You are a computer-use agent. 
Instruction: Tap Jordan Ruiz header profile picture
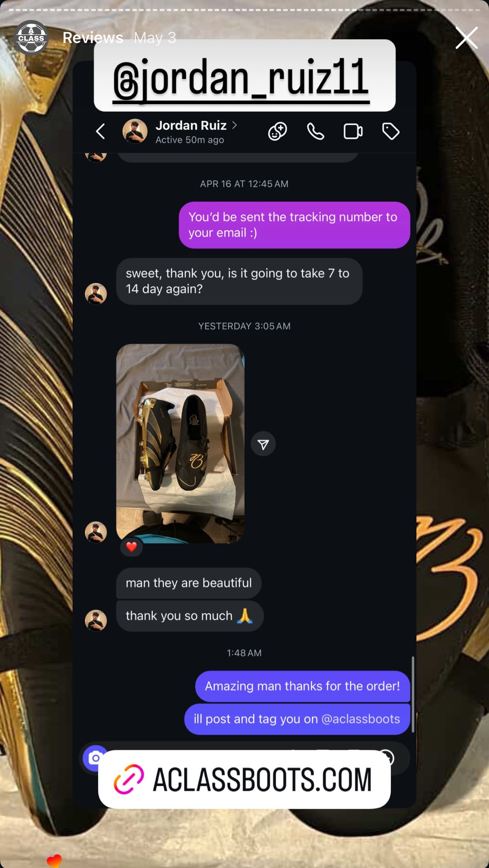pyautogui.click(x=135, y=131)
